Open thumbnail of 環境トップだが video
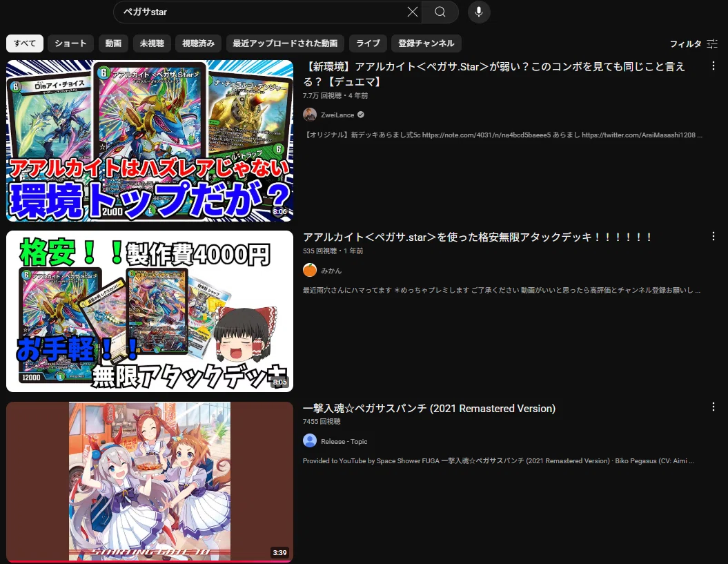Image resolution: width=728 pixels, height=564 pixels. pyautogui.click(x=150, y=140)
